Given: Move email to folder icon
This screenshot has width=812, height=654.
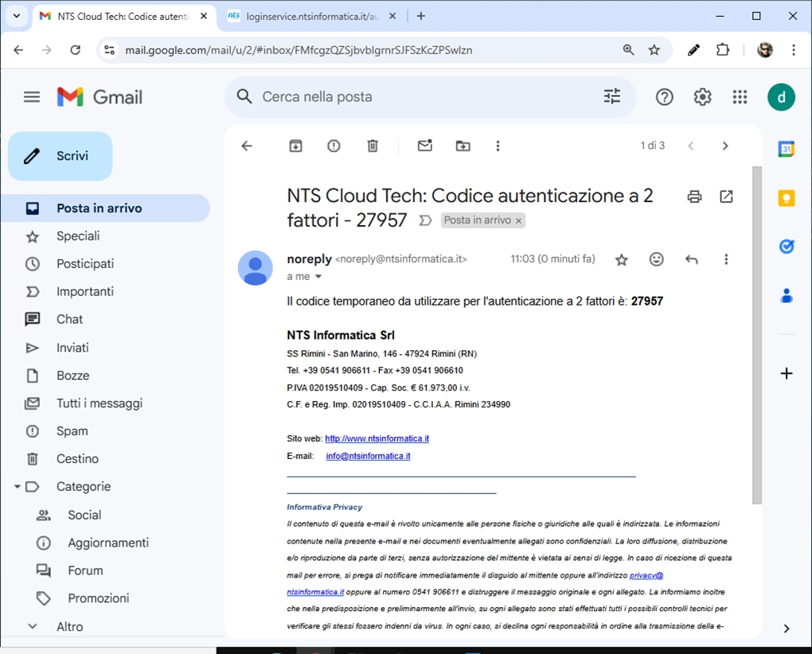Looking at the screenshot, I should (463, 146).
